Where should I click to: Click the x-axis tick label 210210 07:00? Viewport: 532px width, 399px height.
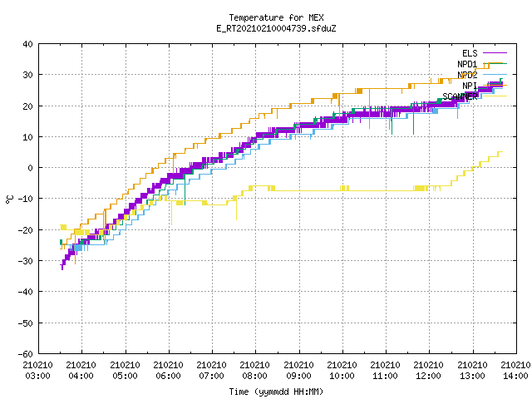coord(211,370)
